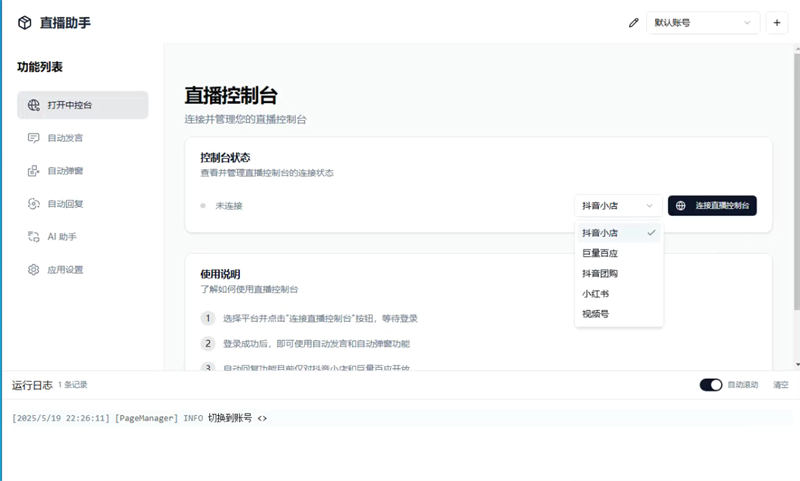Open the 打开中控台 sidebar item
Screen dimensions: 800x481
(83, 105)
